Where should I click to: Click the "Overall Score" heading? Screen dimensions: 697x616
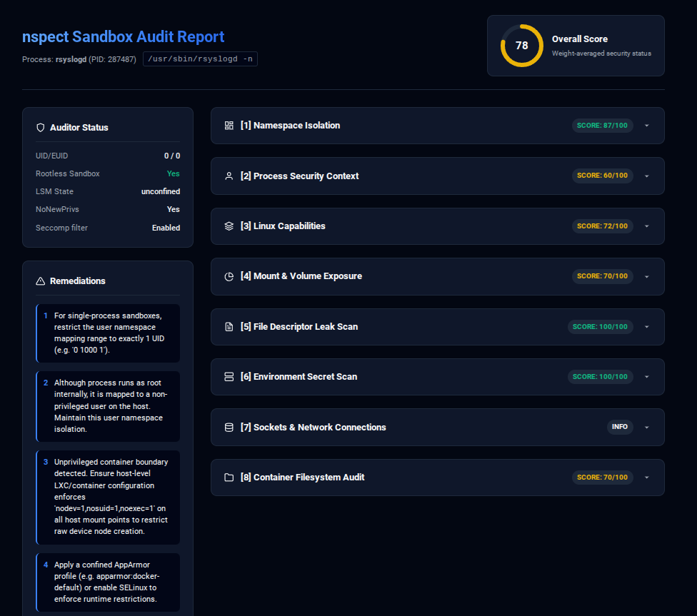coord(580,39)
